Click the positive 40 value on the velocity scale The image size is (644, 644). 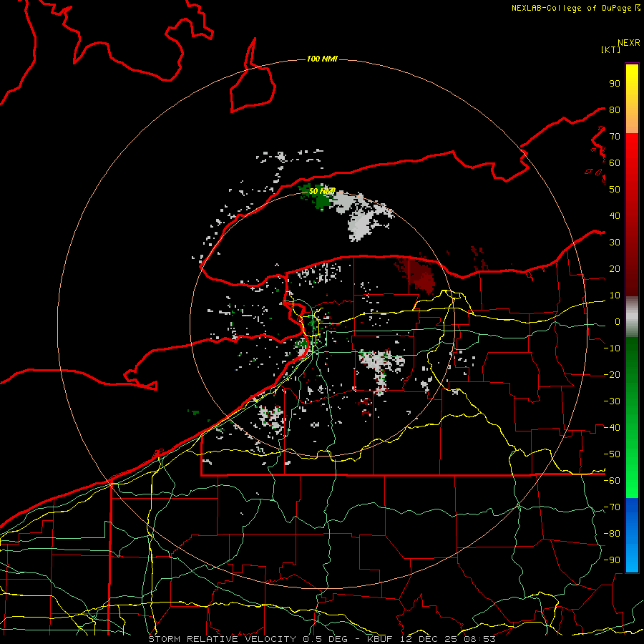tap(615, 216)
